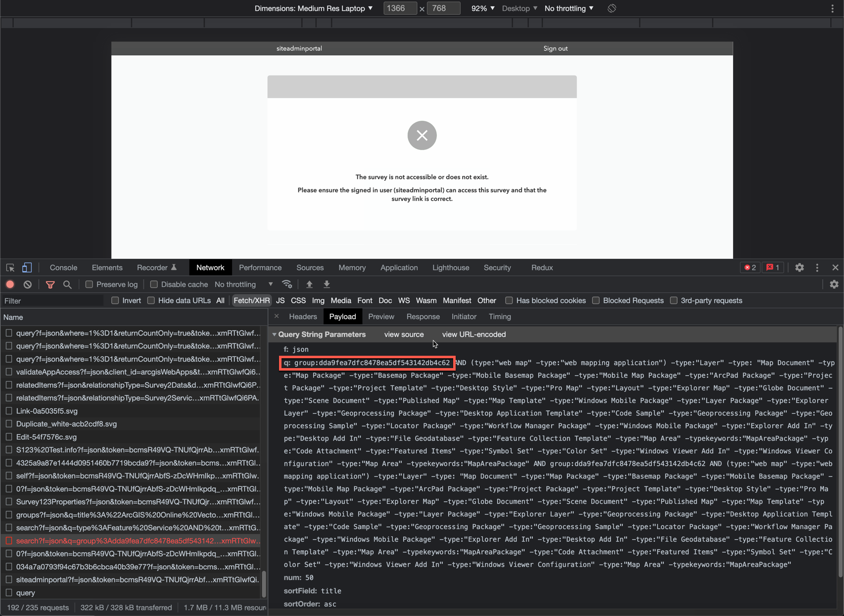The width and height of the screenshot is (844, 616).
Task: Open DevTools settings gear
Action: point(799,267)
